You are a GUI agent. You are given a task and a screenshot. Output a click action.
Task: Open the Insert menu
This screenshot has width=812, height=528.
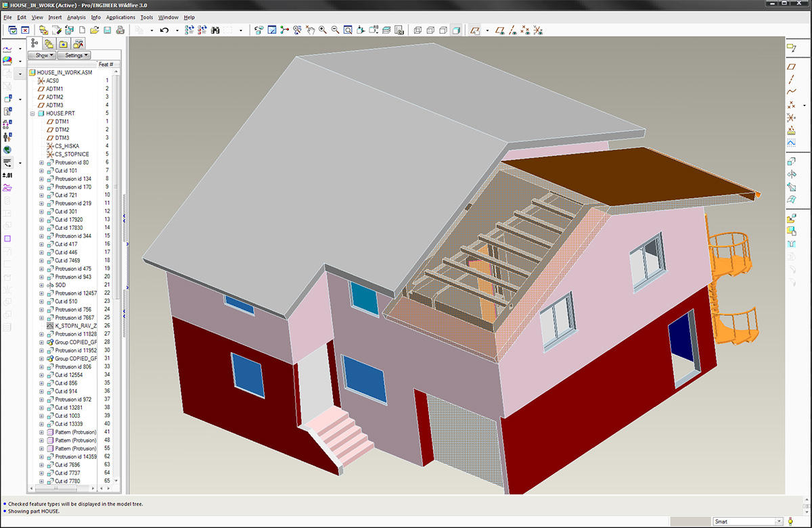pyautogui.click(x=55, y=17)
